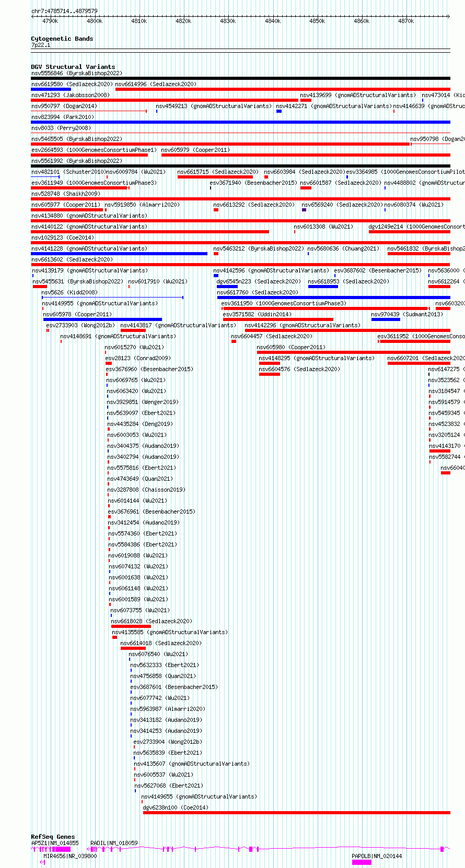Screen dimensions: 465x868
Task: Select nsv6013308 (Wu2021) label
Action: tap(323, 227)
